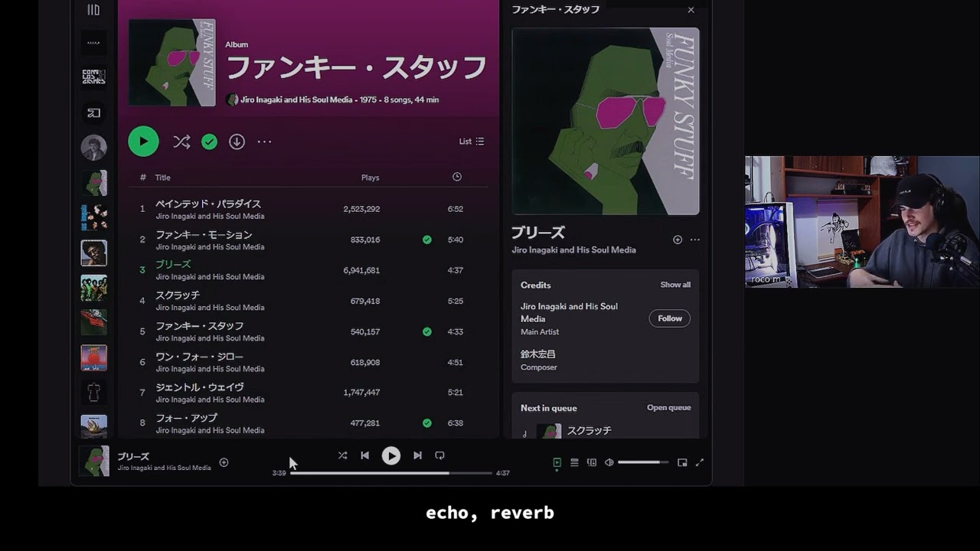Toggle repeat mode
Screen dimensions: 980x551
(x=439, y=455)
